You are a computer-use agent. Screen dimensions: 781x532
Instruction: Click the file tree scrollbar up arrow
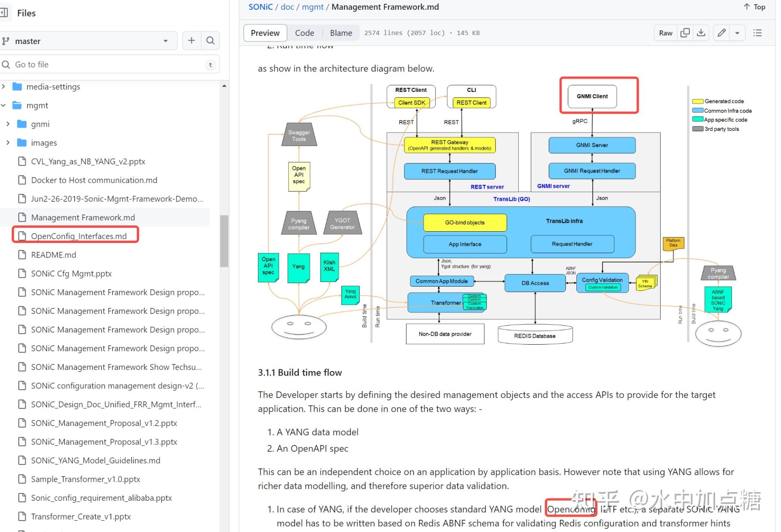pyautogui.click(x=224, y=86)
